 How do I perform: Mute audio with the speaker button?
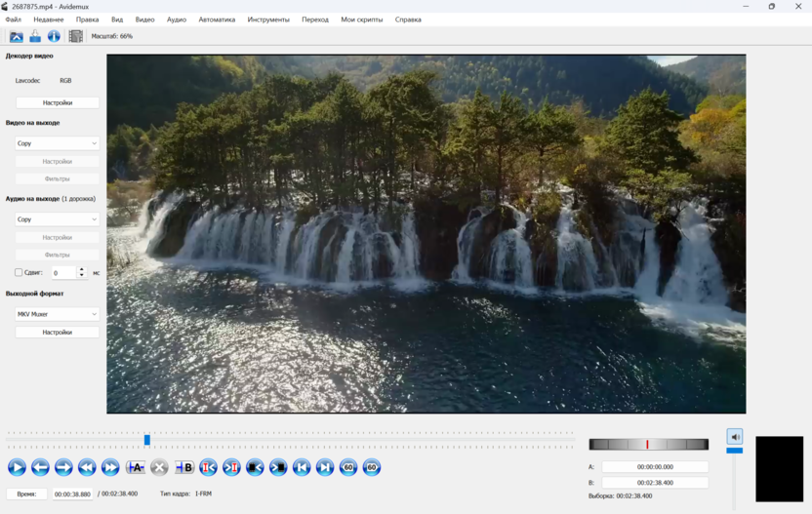[x=735, y=437]
